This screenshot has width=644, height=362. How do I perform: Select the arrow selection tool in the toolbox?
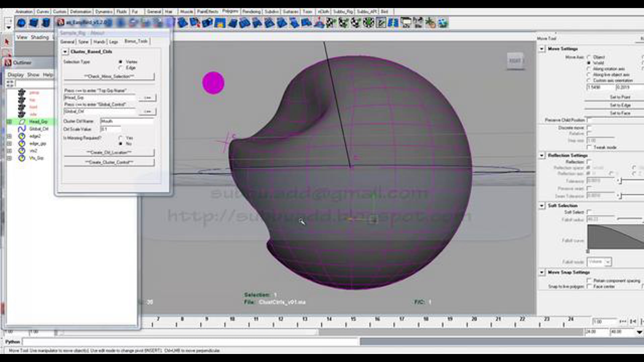(x=7, y=42)
